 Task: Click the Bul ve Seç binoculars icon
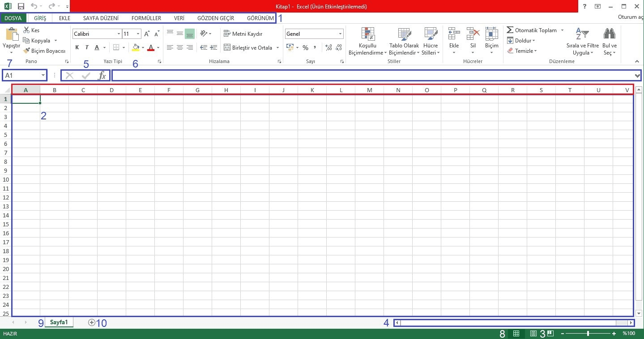pos(609,34)
